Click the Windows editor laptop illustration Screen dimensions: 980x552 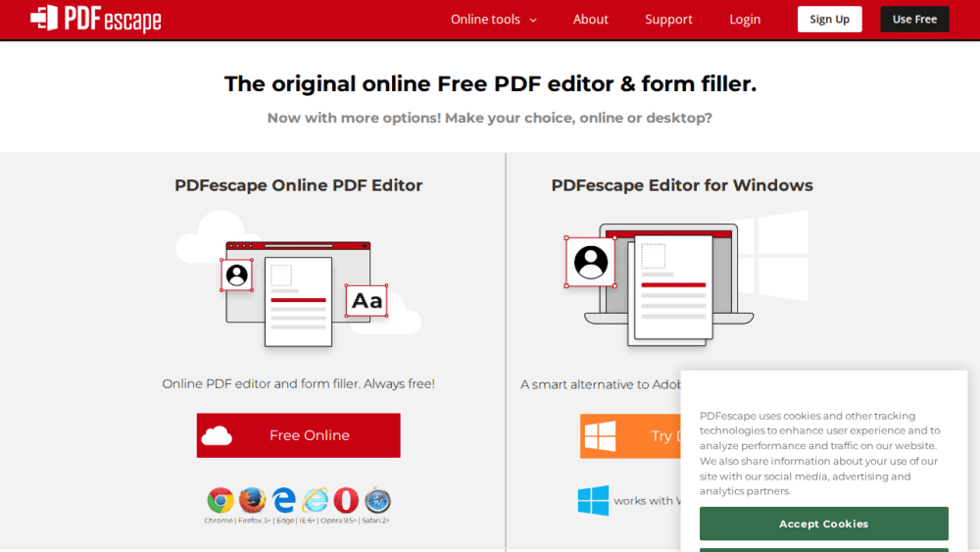tap(686, 279)
